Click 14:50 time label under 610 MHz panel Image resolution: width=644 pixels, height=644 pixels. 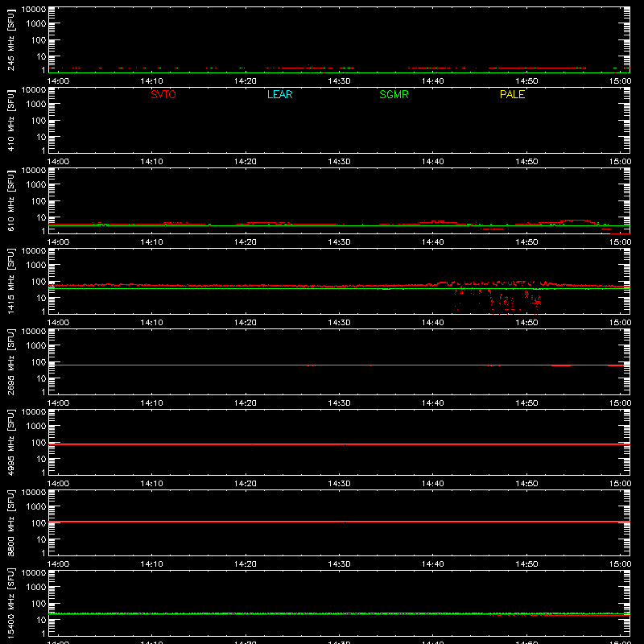(526, 242)
